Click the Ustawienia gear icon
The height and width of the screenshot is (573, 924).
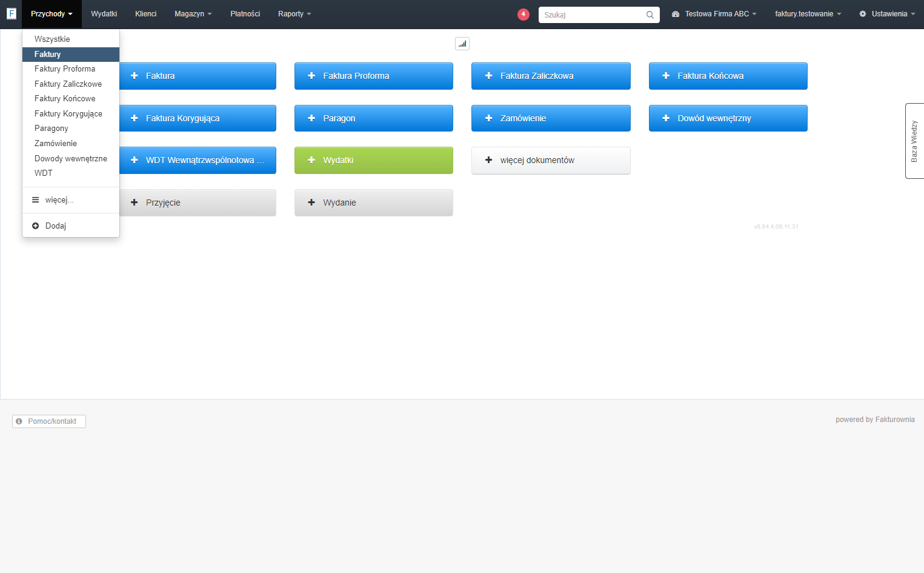coord(863,14)
